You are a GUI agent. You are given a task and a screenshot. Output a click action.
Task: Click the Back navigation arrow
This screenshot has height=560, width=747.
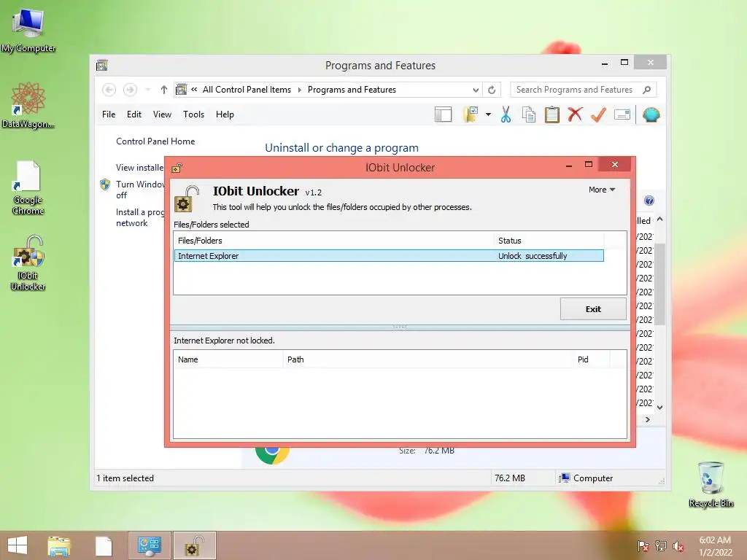[109, 90]
